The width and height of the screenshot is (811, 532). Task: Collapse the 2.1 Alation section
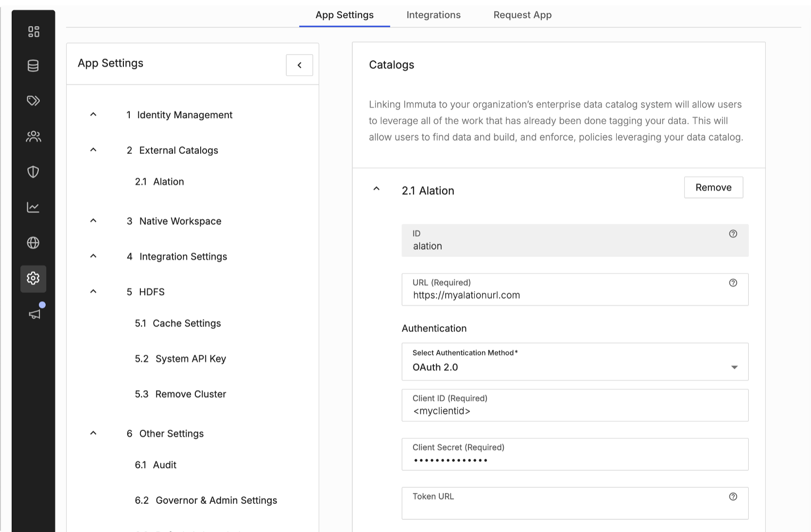(377, 189)
